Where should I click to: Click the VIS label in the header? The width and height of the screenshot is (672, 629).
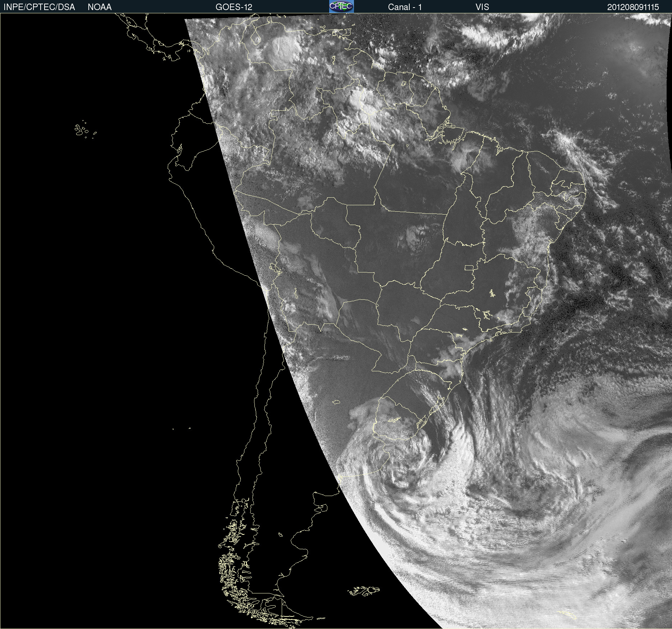pos(482,7)
